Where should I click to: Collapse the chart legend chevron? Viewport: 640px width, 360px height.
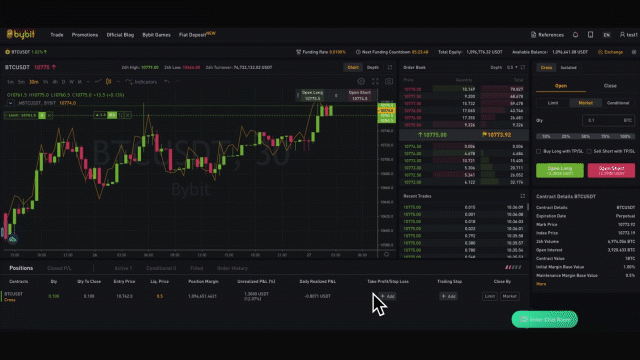tap(10, 103)
